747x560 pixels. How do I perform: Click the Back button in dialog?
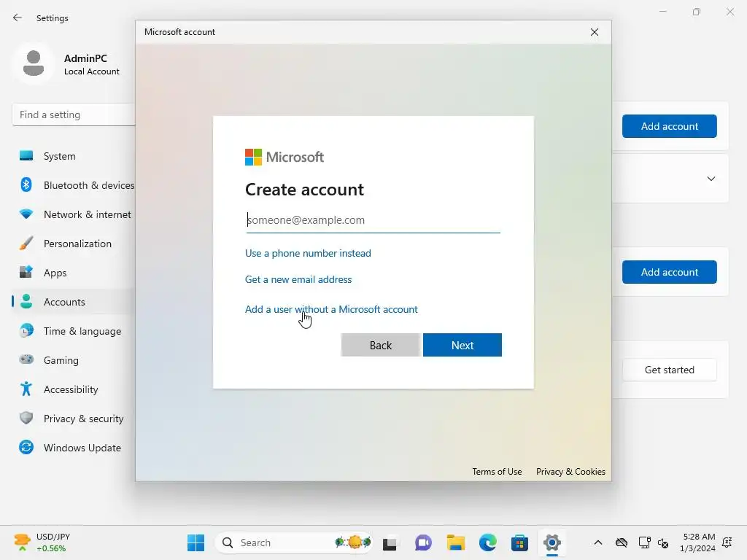(380, 345)
